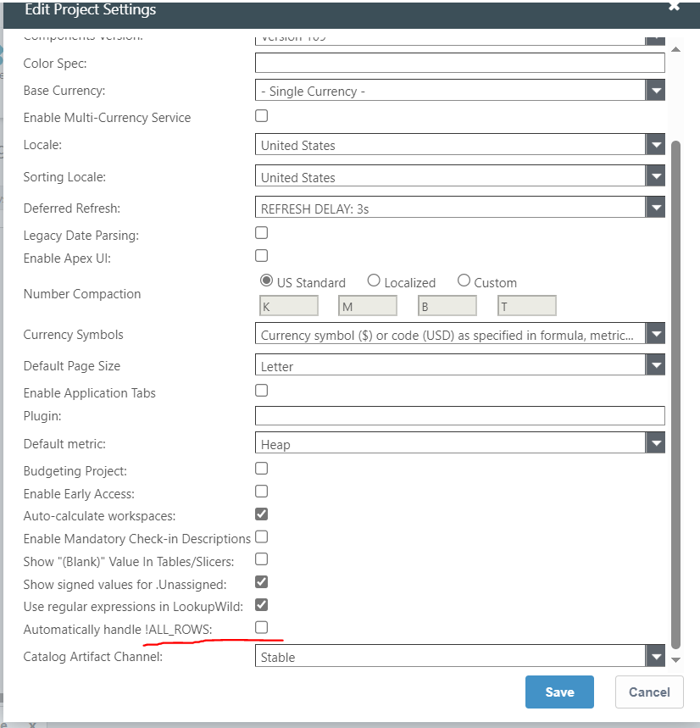Select the Custom number compaction option
The height and width of the screenshot is (728, 700).
tap(464, 281)
